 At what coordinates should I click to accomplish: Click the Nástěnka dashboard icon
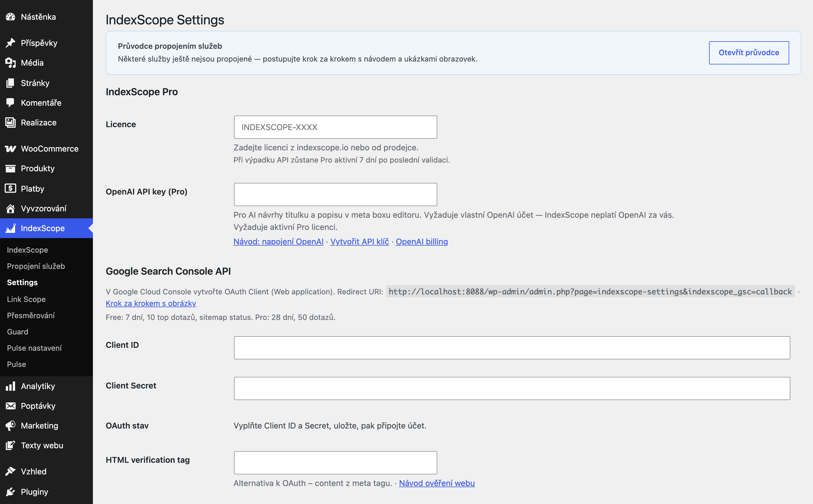pyautogui.click(x=10, y=17)
